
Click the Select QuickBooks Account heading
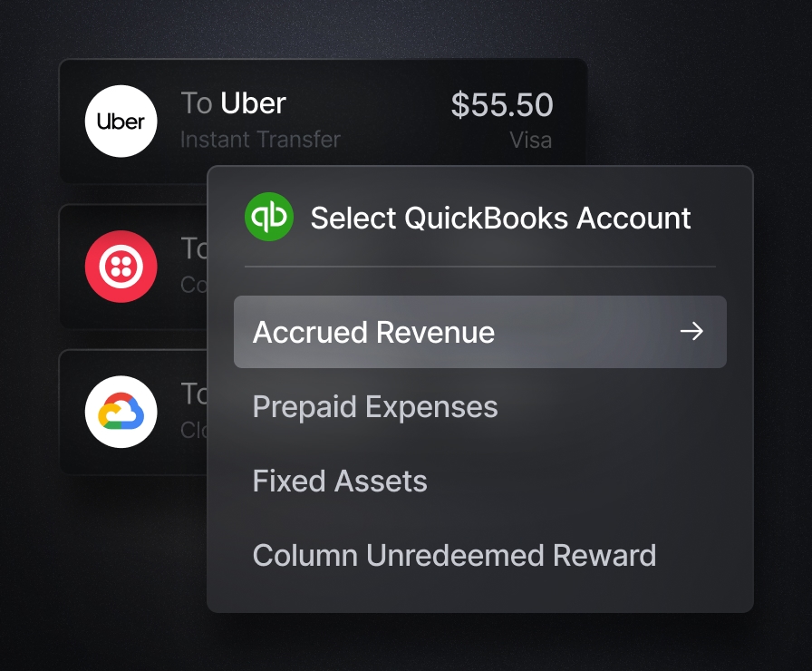(x=500, y=218)
